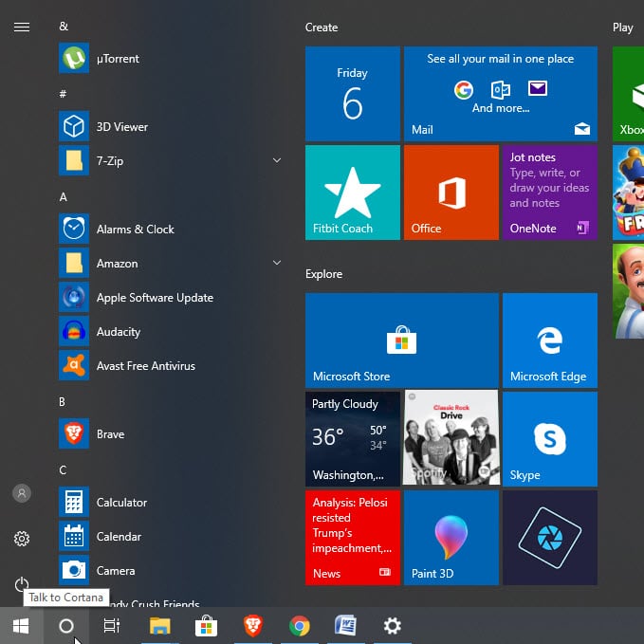This screenshot has height=644, width=644.
Task: Open the Office tile
Action: (451, 193)
